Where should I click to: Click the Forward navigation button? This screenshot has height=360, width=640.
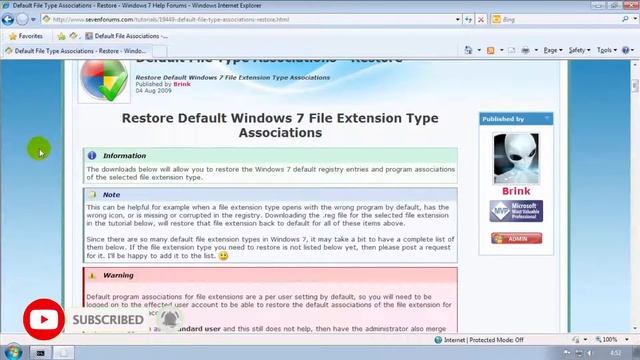(x=22, y=19)
